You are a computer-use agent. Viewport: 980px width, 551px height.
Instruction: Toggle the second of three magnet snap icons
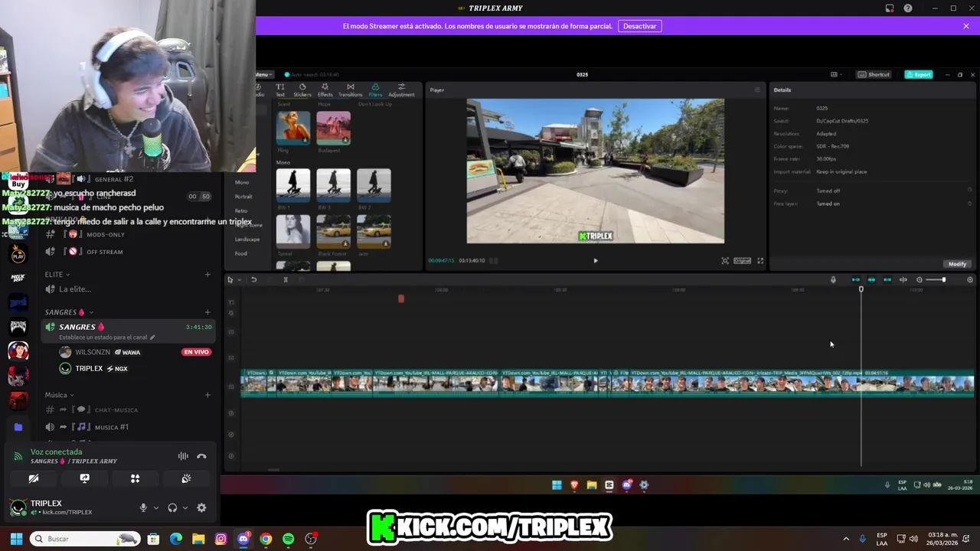coord(871,279)
